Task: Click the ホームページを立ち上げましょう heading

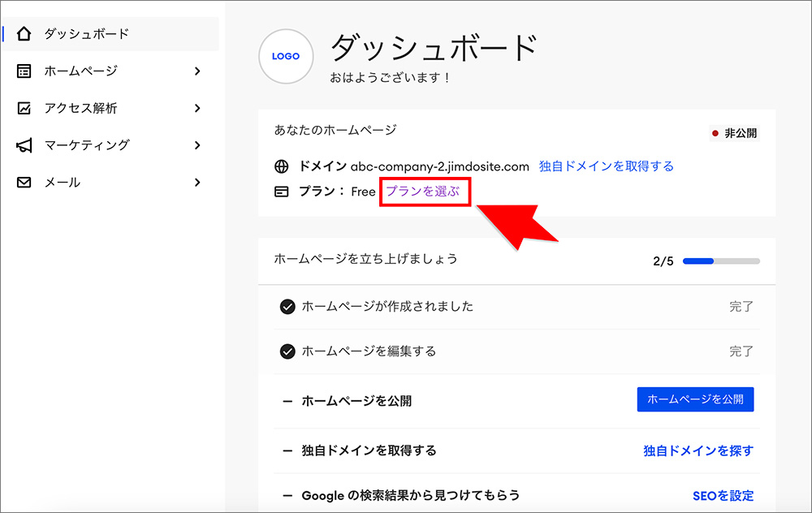Action: (366, 259)
